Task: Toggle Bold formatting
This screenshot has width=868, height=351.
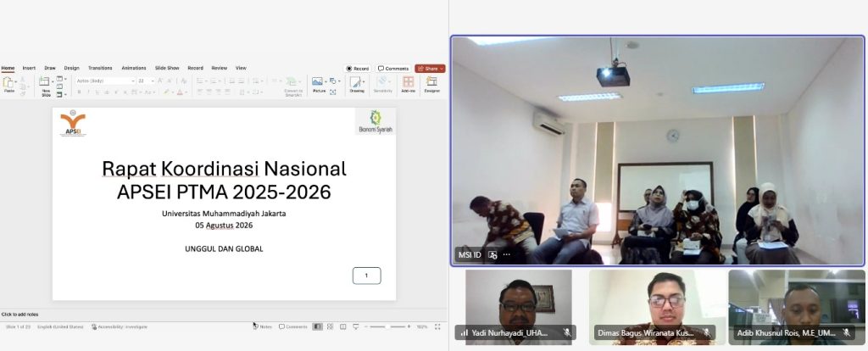Action: (79, 92)
